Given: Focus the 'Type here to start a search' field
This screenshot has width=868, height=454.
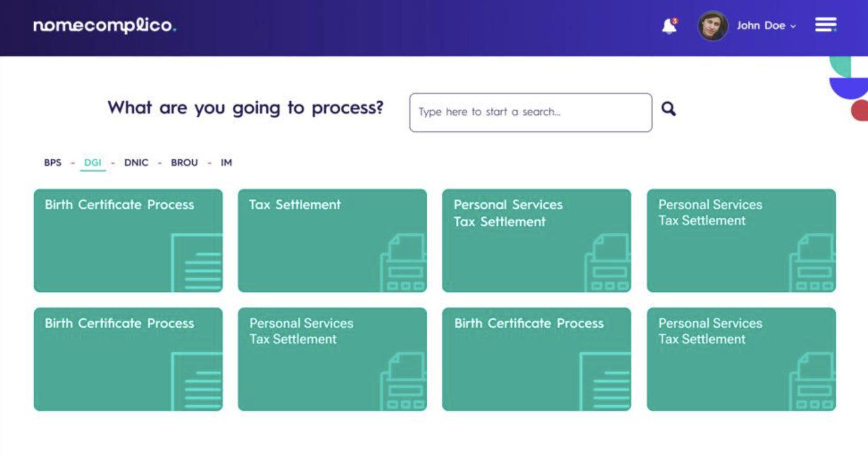Looking at the screenshot, I should (530, 112).
